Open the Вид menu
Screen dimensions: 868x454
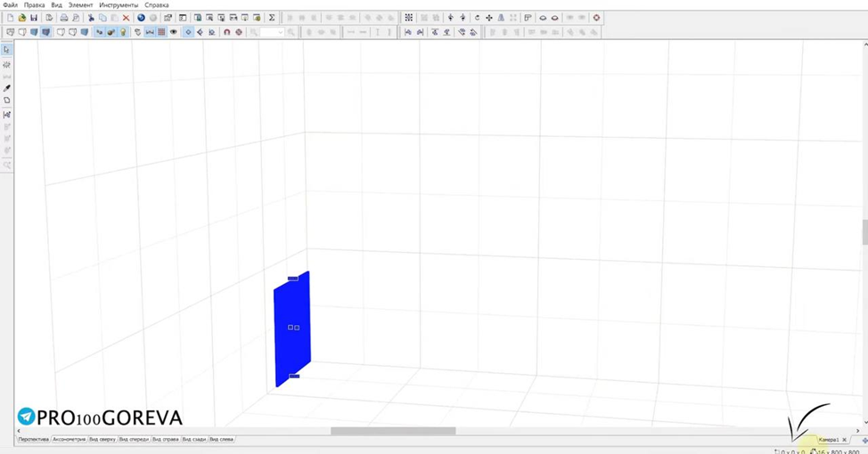coord(56,5)
